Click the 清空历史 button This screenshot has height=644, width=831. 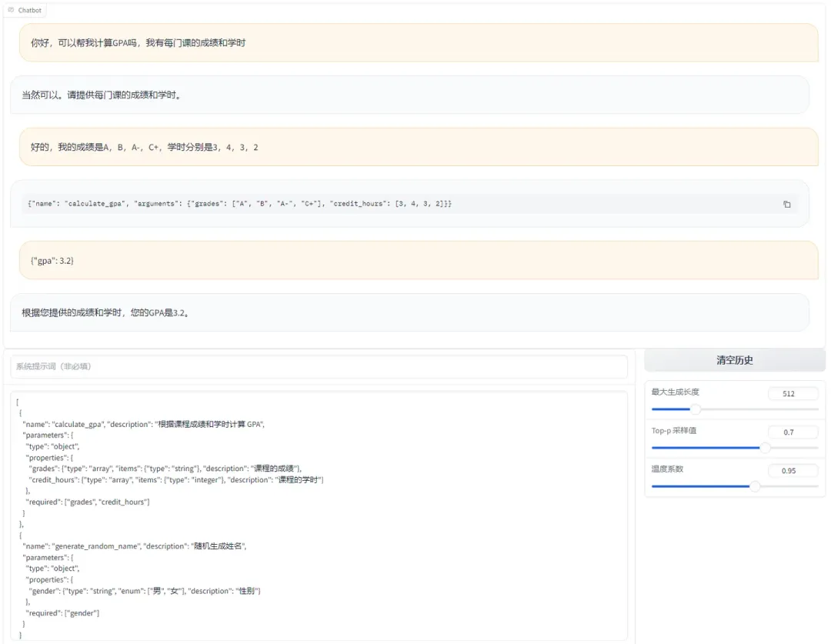coord(735,360)
